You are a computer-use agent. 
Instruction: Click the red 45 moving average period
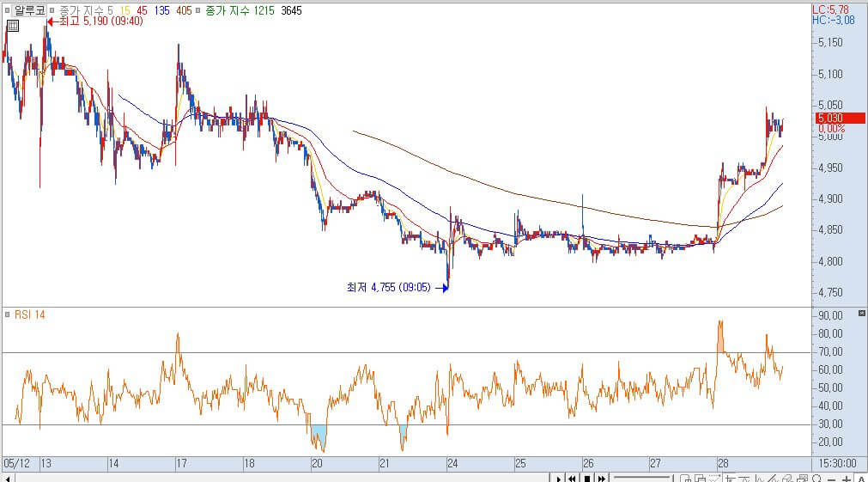point(142,10)
